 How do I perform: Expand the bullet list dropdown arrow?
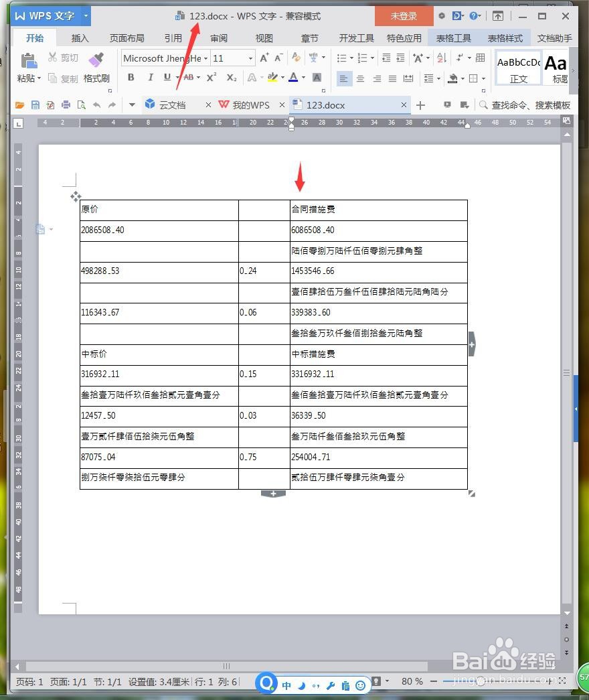point(351,58)
